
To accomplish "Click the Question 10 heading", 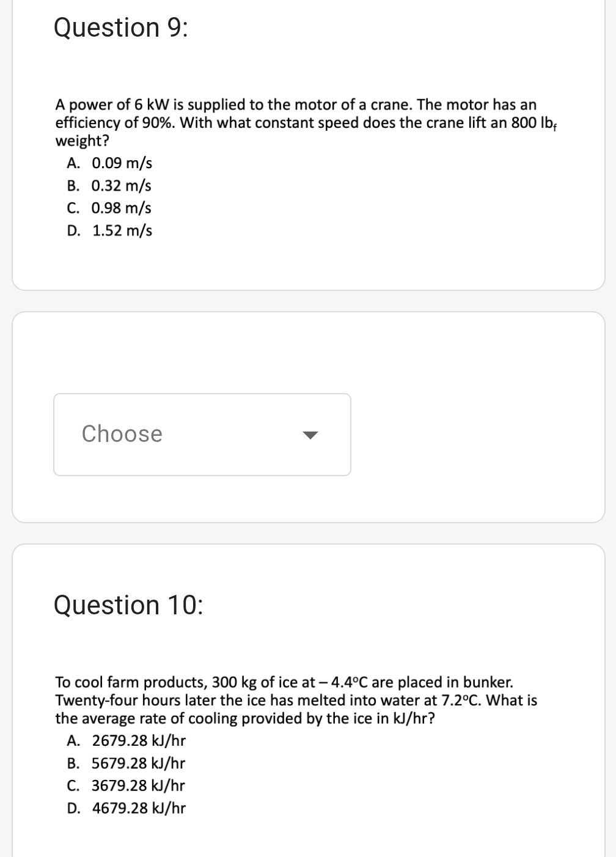I will pyautogui.click(x=129, y=605).
